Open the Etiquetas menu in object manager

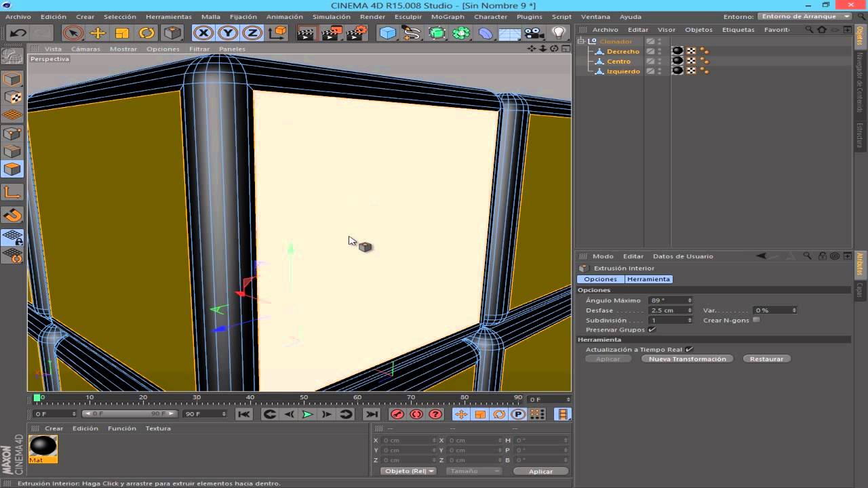pos(738,30)
